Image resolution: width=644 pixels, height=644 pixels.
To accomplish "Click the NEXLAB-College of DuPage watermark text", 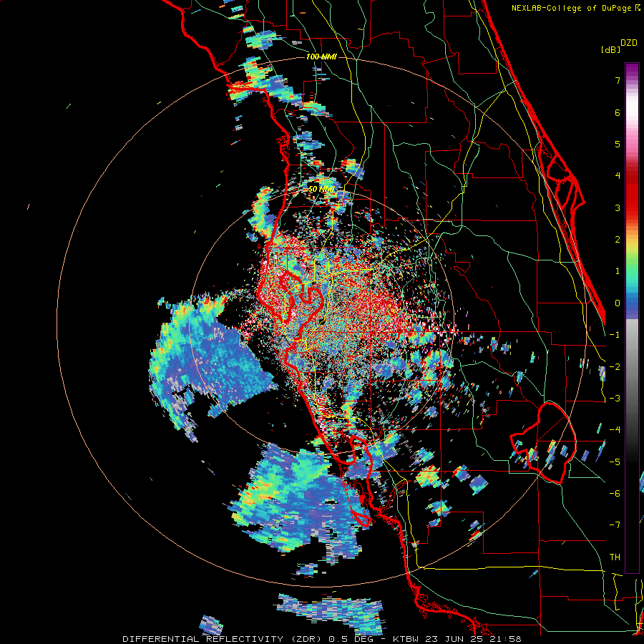I will (572, 8).
